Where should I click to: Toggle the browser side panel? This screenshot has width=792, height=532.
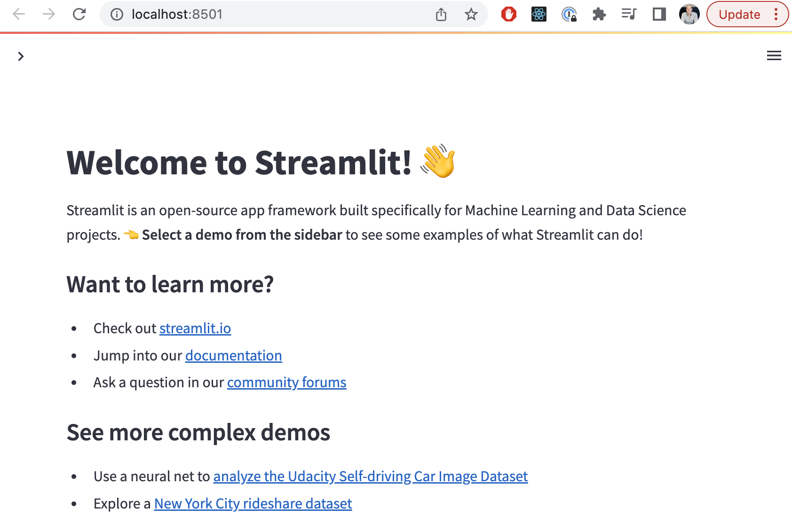click(659, 14)
